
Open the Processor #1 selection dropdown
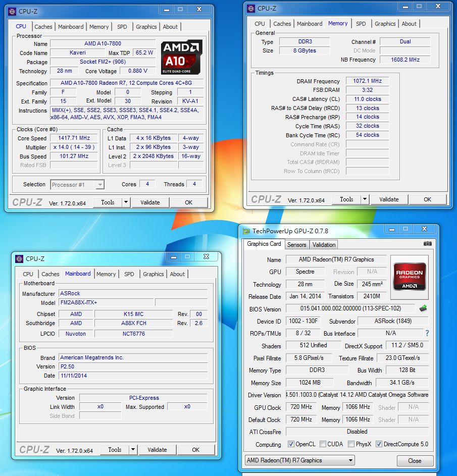[x=77, y=185]
